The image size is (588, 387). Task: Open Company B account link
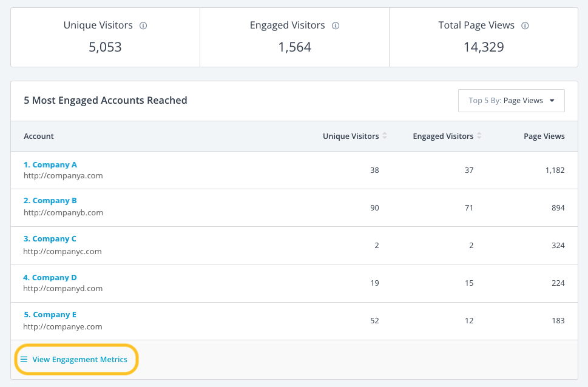coord(50,201)
